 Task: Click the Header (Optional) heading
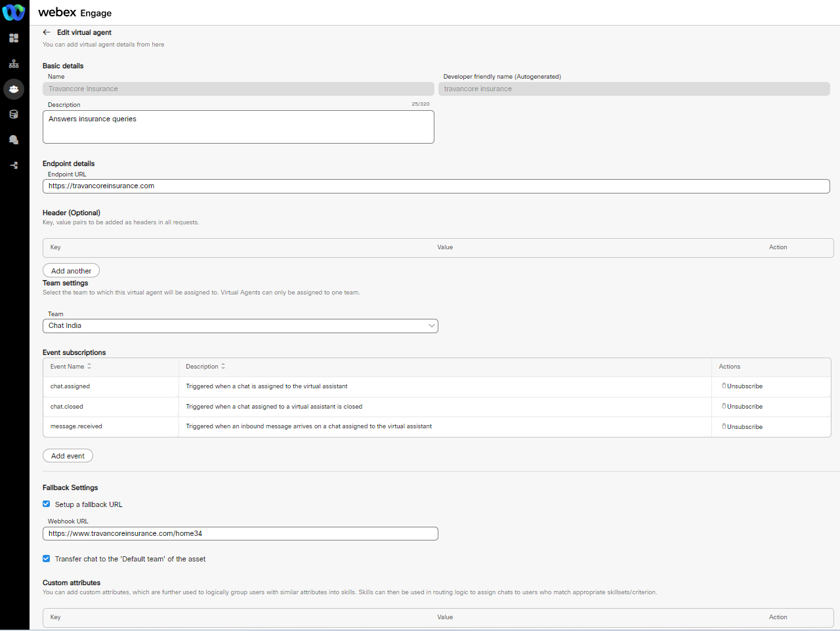[72, 213]
